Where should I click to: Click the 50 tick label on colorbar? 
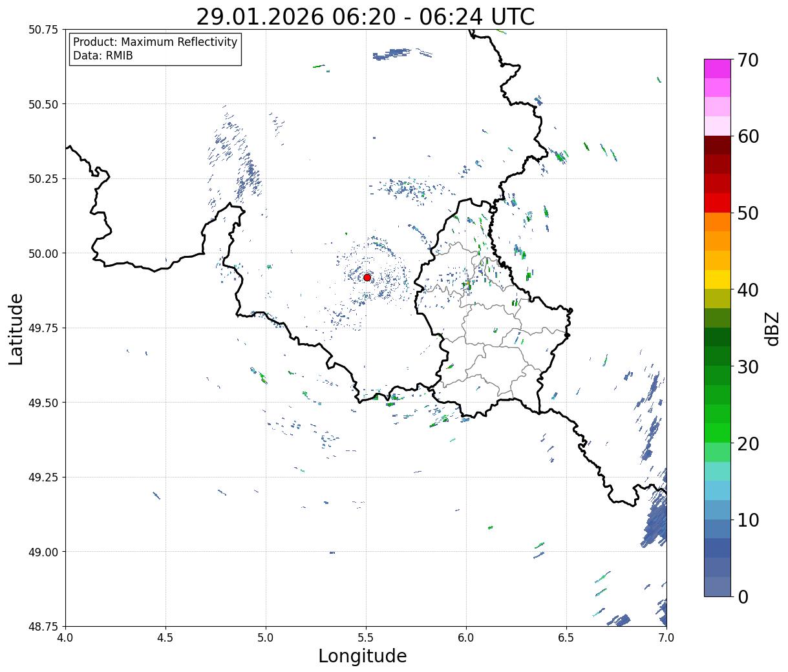point(748,213)
